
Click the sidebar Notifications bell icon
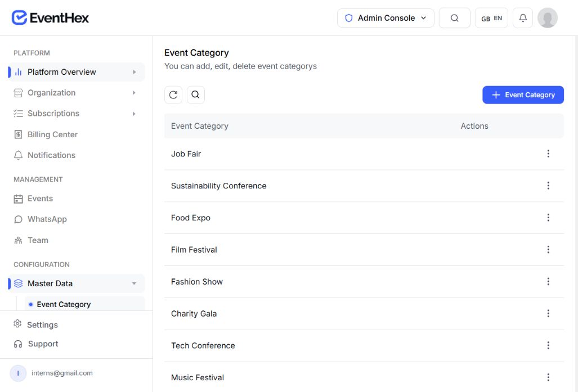pos(18,155)
